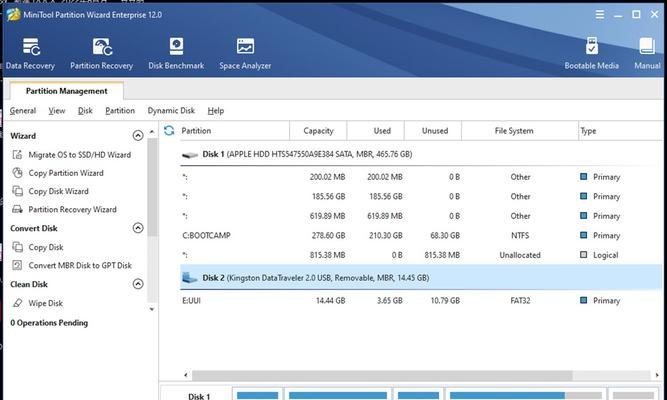
Task: Select the Disk 1 hard drive icon
Action: click(x=190, y=155)
